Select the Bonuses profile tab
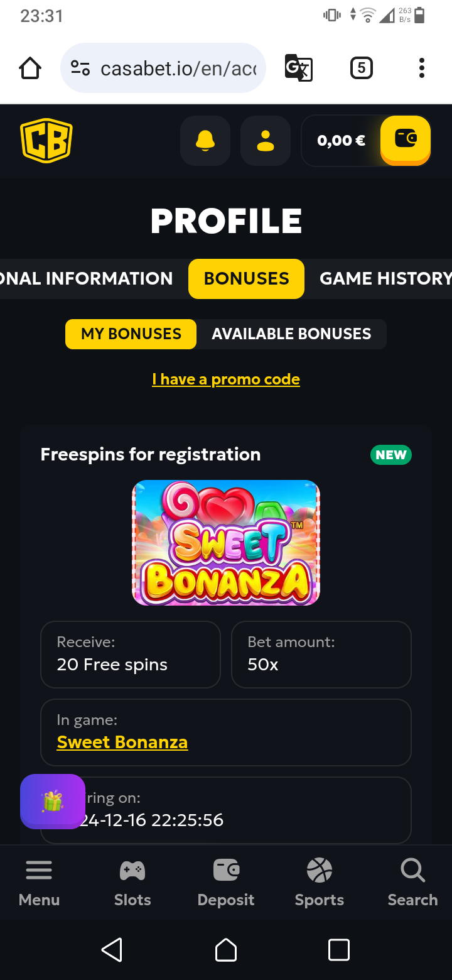This screenshot has width=452, height=980. click(246, 278)
